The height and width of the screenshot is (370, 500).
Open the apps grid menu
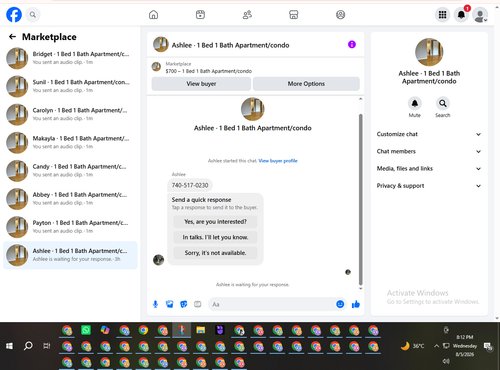click(x=442, y=15)
